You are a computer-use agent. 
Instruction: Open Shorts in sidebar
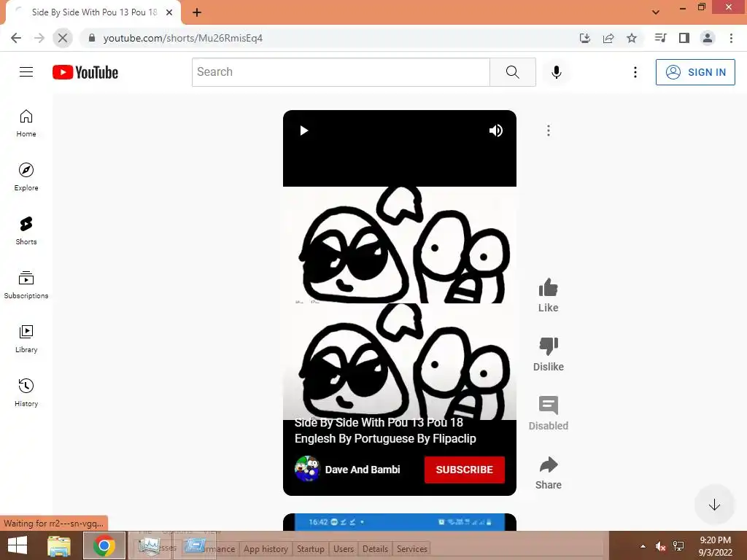(x=26, y=231)
